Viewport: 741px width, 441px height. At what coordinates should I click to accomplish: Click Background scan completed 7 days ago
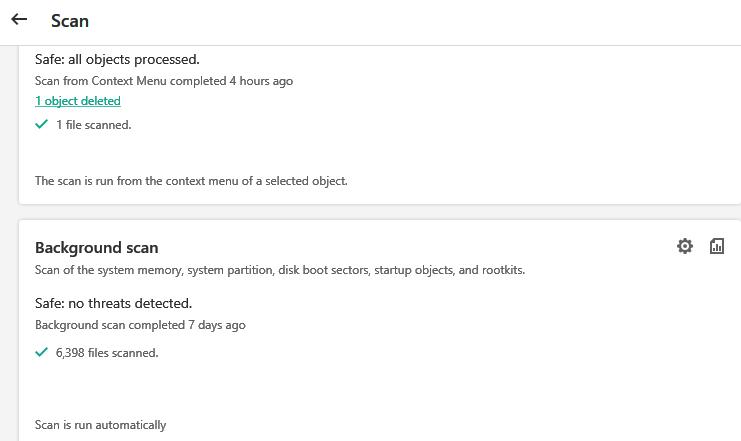point(140,325)
